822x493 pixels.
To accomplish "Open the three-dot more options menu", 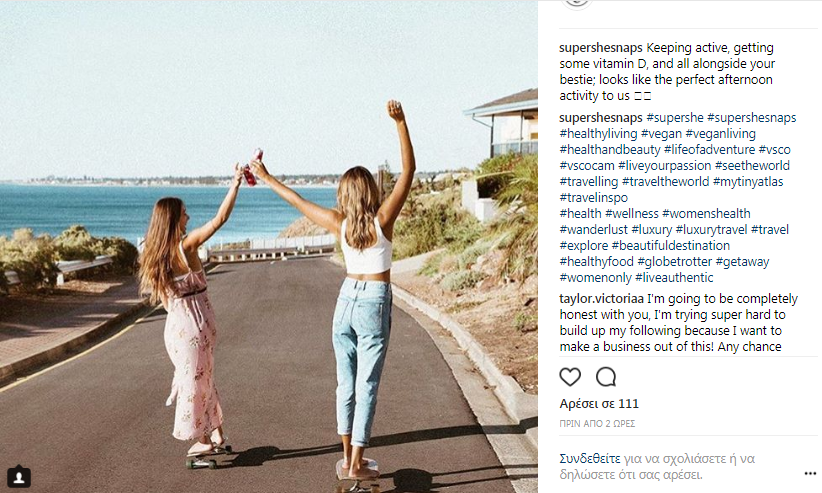I will tap(810, 474).
